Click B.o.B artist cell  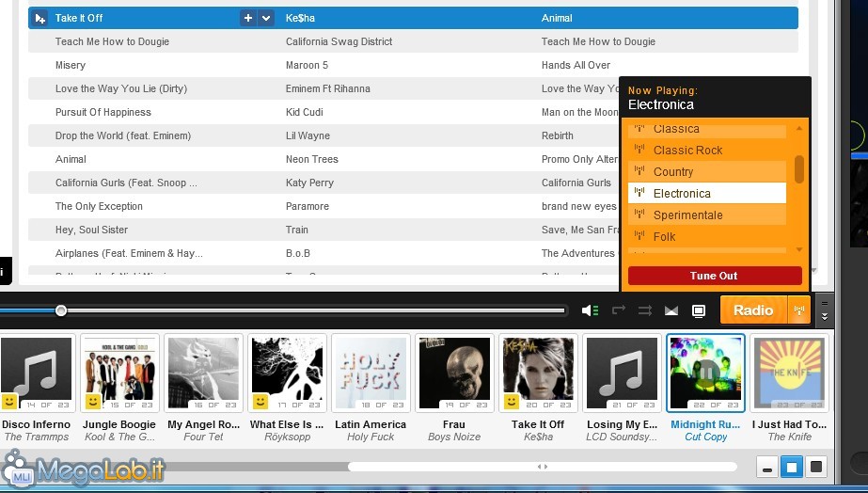coord(298,254)
